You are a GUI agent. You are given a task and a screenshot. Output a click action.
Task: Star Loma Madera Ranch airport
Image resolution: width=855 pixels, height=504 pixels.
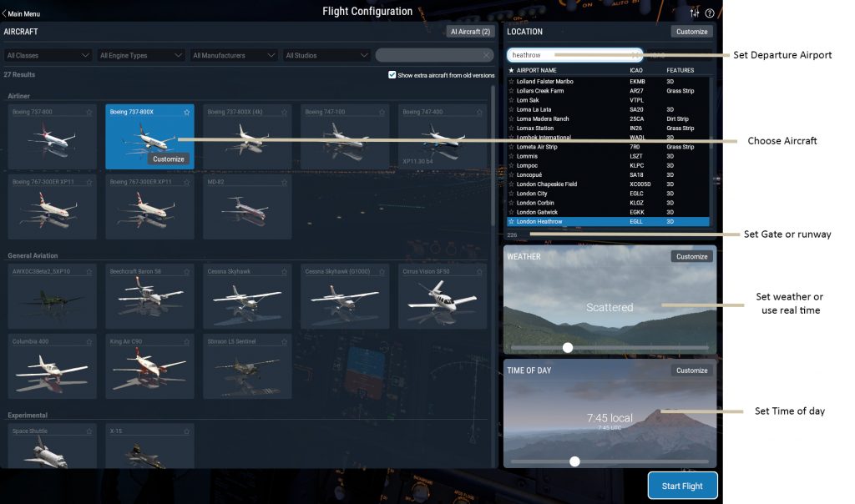511,118
